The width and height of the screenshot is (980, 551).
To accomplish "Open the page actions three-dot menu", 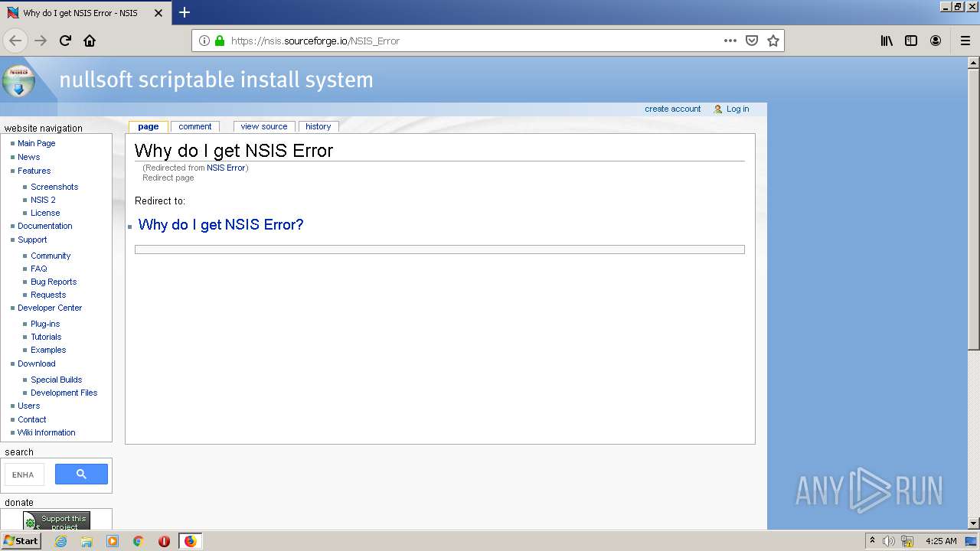I will (x=730, y=41).
